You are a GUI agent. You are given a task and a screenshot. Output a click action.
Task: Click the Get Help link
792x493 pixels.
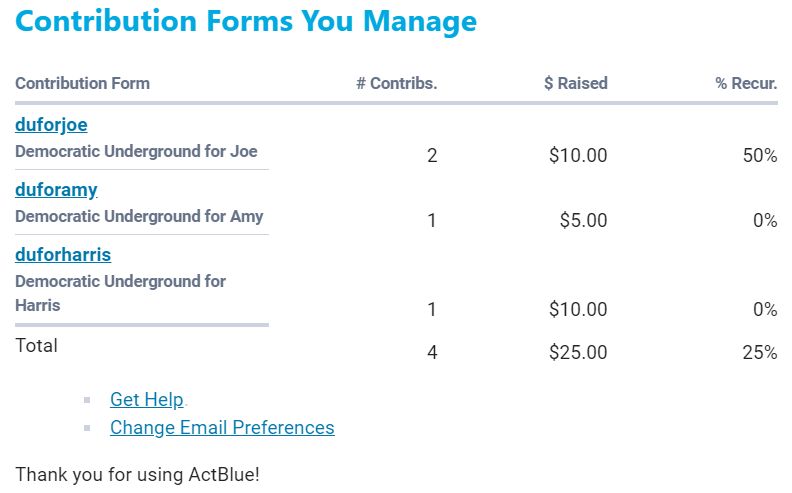coord(147,399)
